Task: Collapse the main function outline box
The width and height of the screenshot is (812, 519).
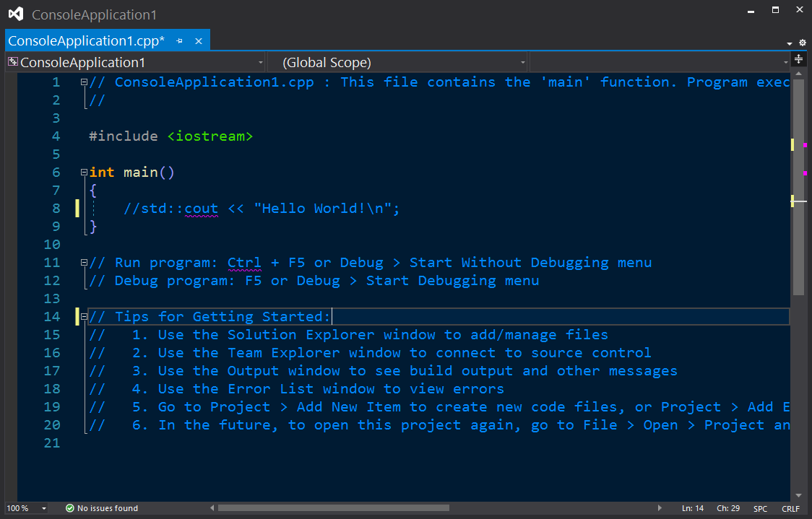Action: click(x=84, y=172)
